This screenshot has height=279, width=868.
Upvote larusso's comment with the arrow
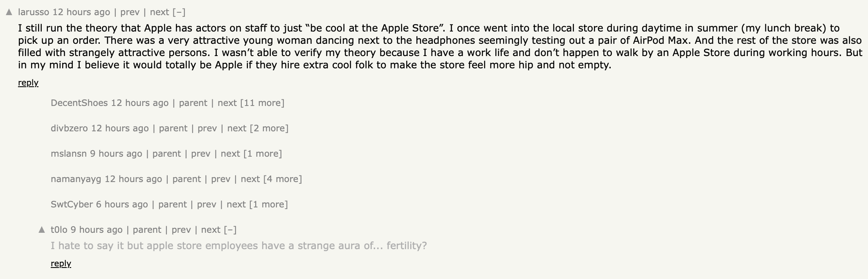click(9, 12)
